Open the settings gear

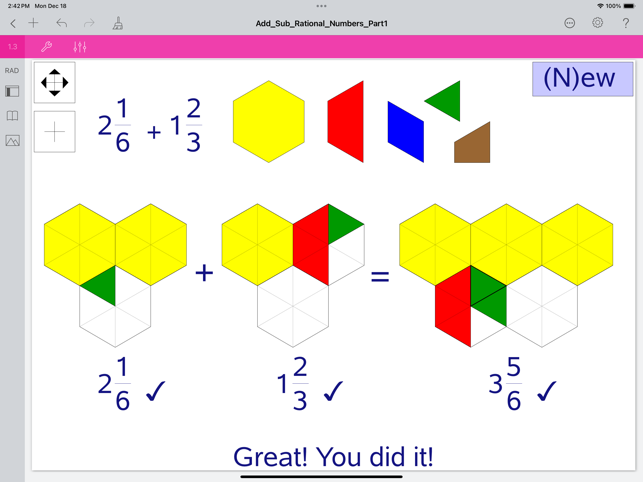pyautogui.click(x=597, y=23)
